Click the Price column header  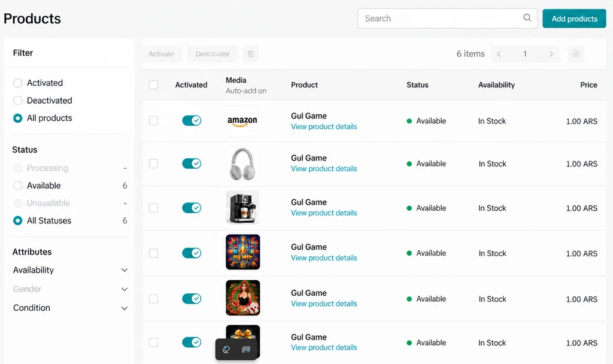[588, 85]
